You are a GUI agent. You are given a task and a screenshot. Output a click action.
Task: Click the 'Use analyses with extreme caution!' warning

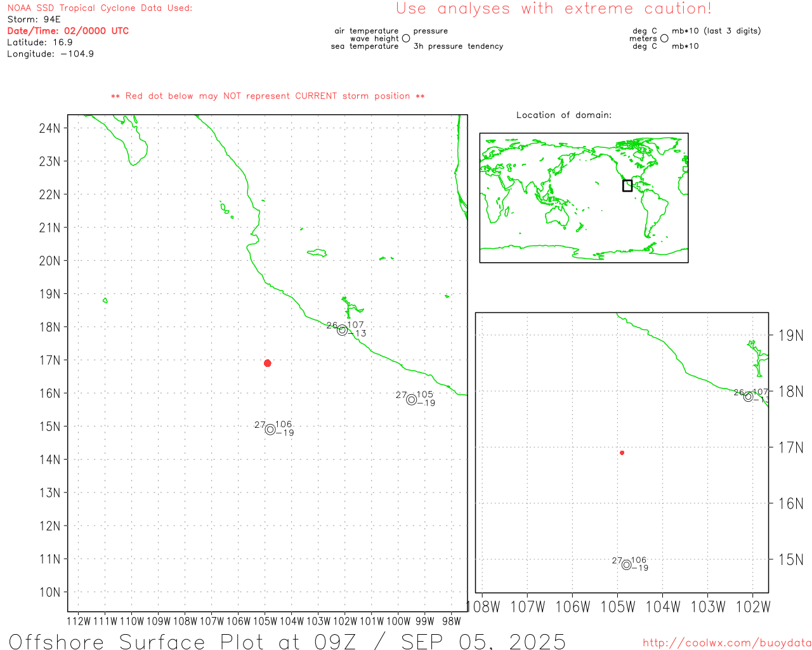coord(554,9)
